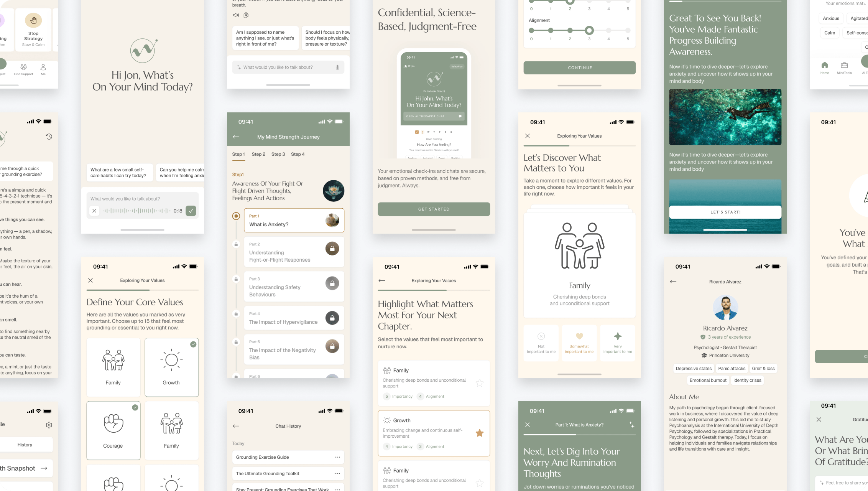
Task: Open profile settings gear icon
Action: 49,425
